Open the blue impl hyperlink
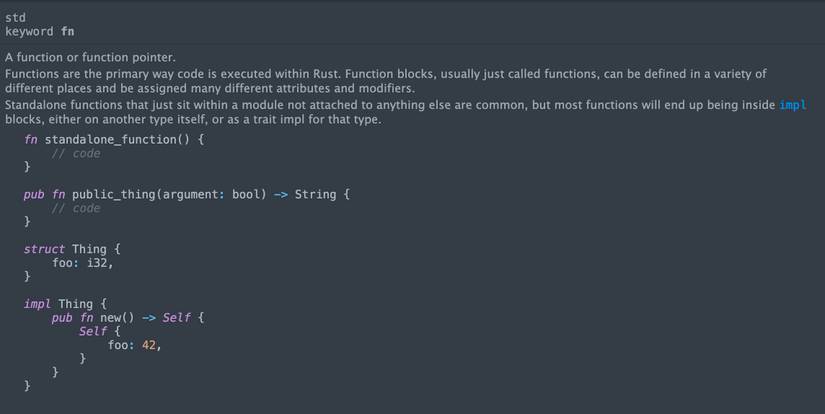 click(792, 105)
